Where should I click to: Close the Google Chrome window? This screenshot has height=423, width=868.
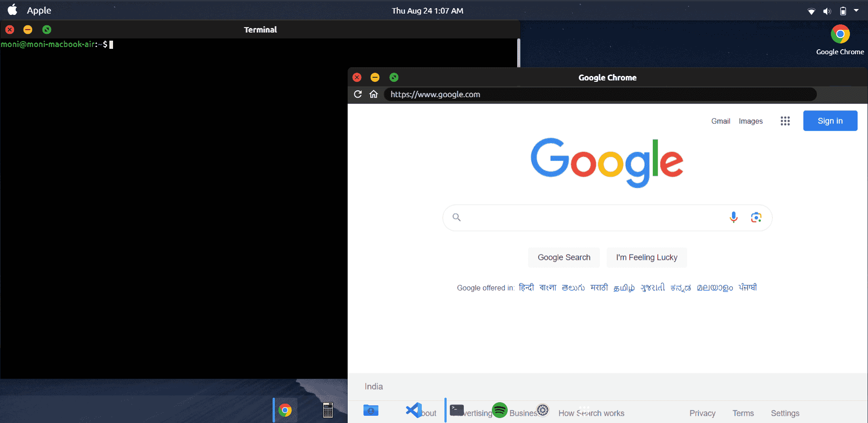click(357, 77)
